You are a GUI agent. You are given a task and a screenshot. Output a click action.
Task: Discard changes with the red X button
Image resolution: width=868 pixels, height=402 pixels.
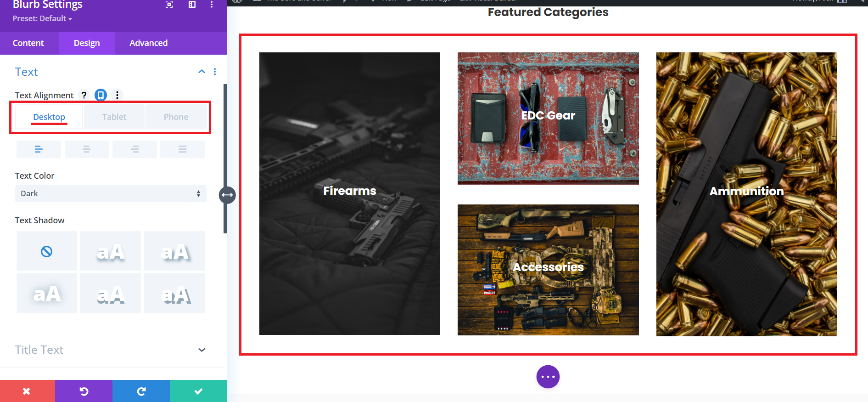(x=27, y=391)
